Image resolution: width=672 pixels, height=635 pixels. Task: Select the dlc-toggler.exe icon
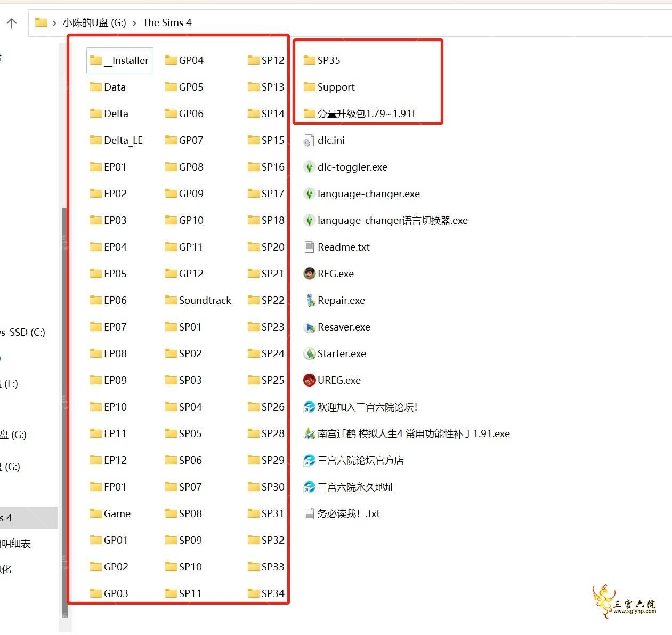309,167
